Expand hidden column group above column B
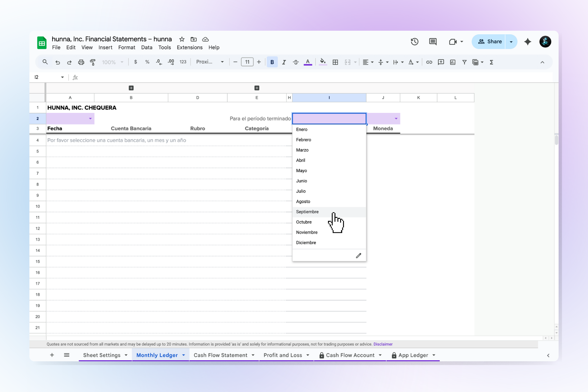588x392 pixels. tap(131, 88)
